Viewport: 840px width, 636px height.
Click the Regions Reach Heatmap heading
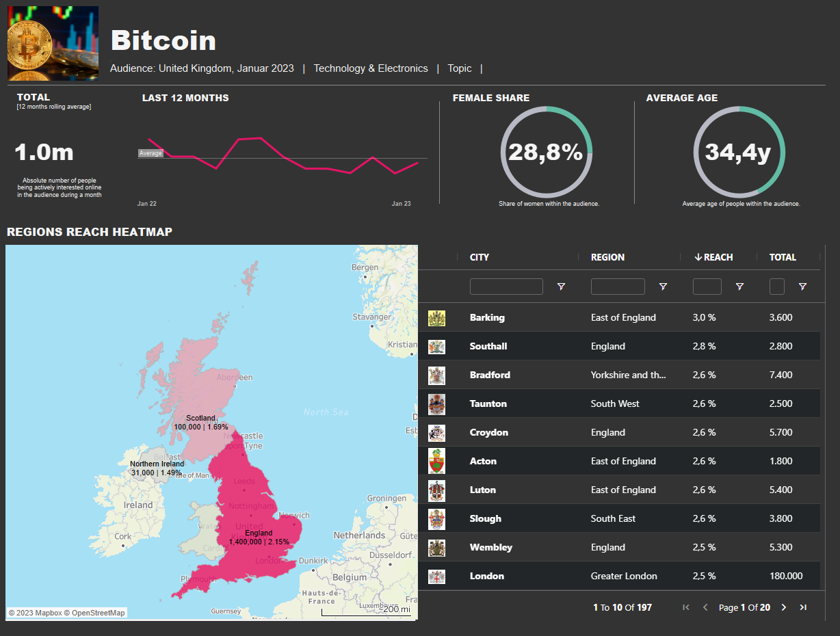tap(90, 232)
